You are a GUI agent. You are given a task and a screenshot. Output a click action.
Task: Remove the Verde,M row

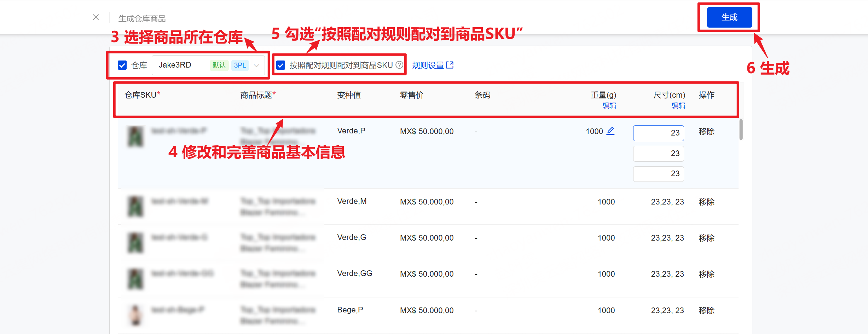(706, 202)
